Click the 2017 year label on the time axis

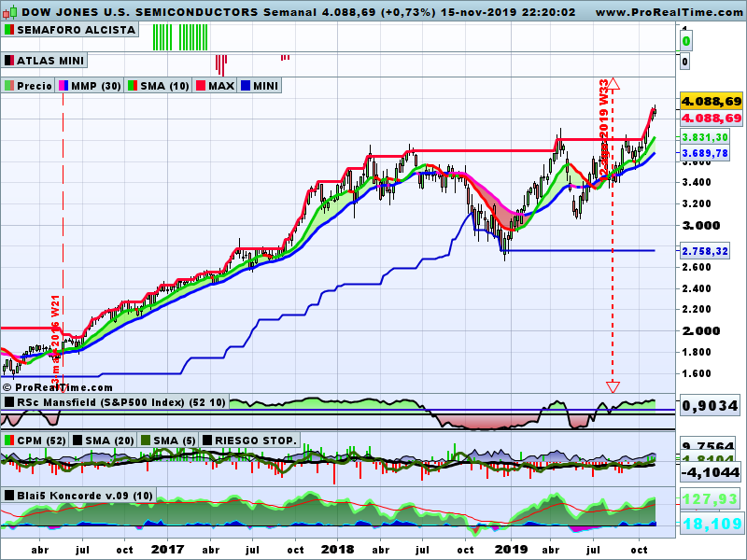(x=167, y=550)
